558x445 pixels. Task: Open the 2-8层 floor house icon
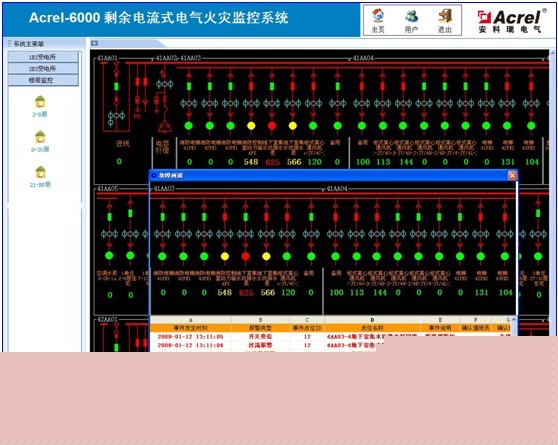[40, 101]
